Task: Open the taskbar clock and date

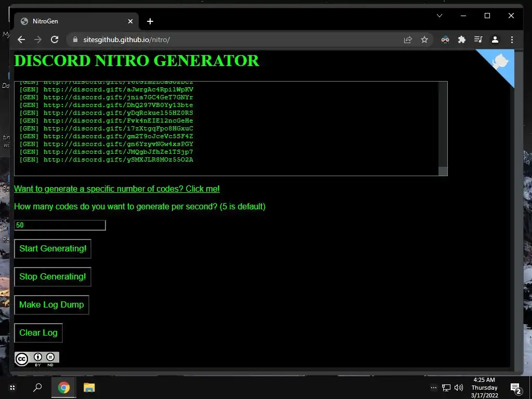Action: 484,388
